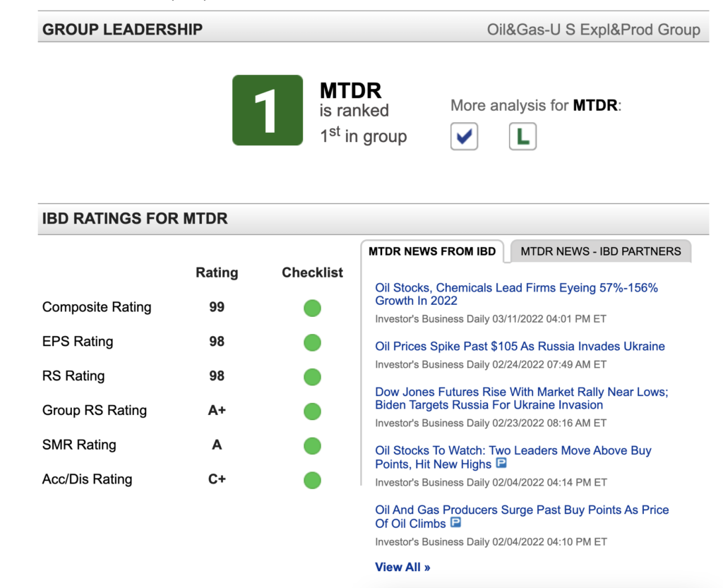Click EPS Rating green checklist dot
Image resolution: width=723 pixels, height=588 pixels.
click(312, 342)
